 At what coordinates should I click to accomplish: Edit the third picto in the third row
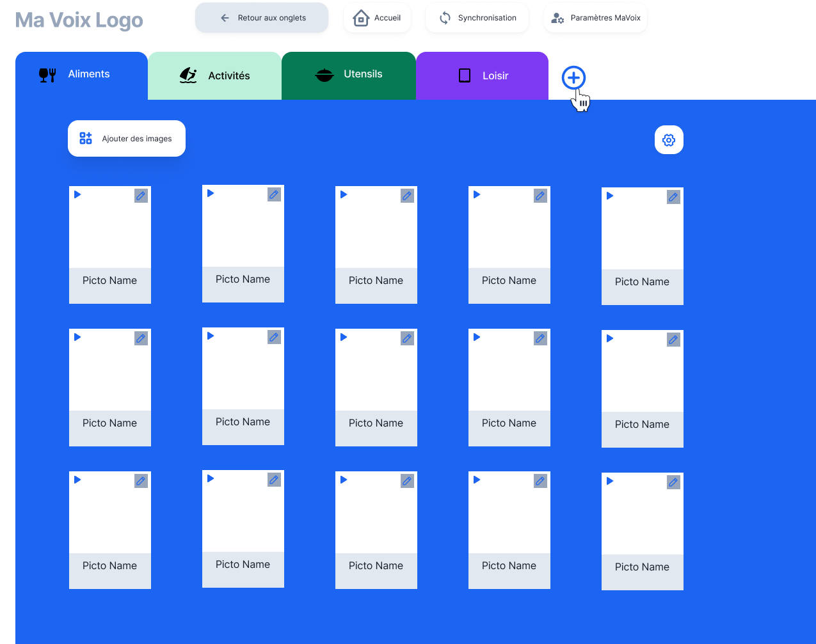click(408, 481)
